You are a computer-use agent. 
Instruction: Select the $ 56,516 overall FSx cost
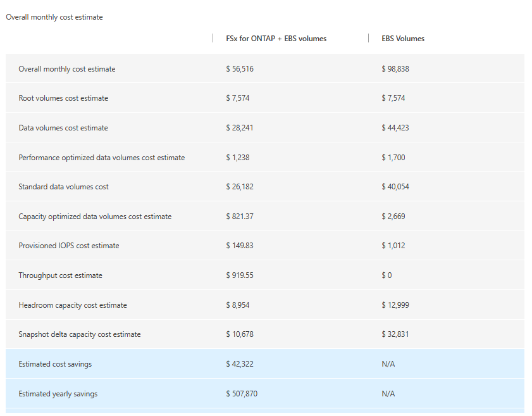(240, 69)
